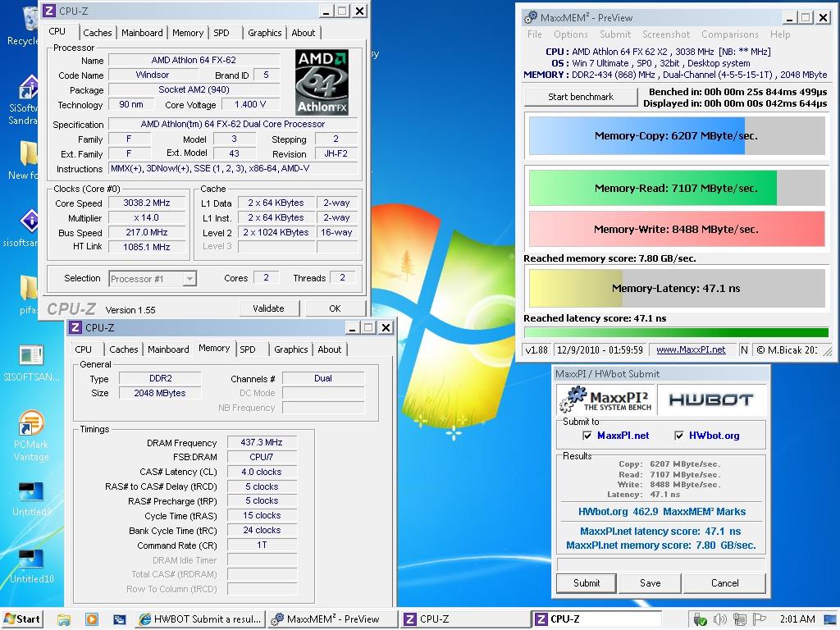
Task: Click the green progress bar in MaxxMEM²
Action: (677, 332)
